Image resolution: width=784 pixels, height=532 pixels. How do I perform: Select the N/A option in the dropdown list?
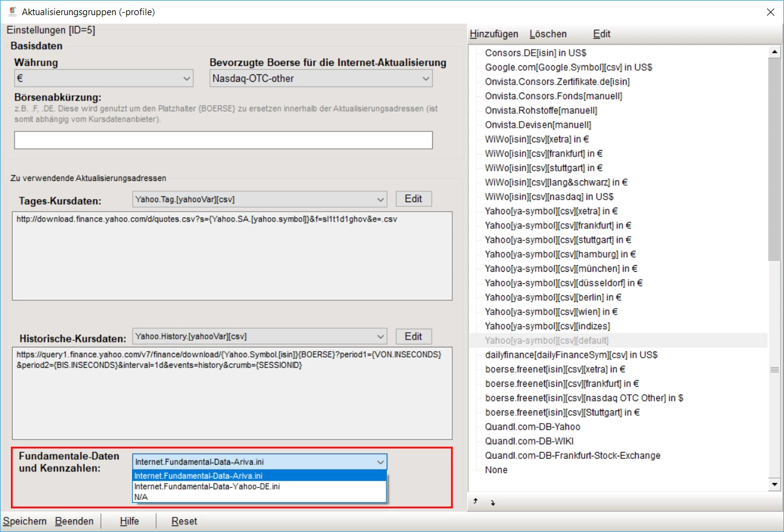coord(140,497)
